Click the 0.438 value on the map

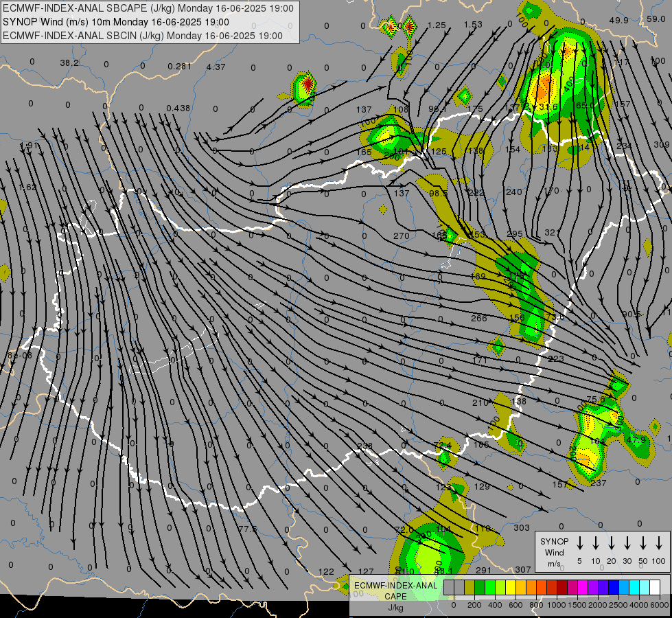coord(178,108)
